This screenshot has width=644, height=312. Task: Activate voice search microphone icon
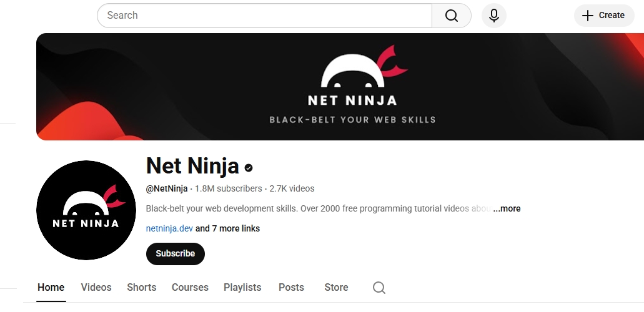click(x=493, y=16)
